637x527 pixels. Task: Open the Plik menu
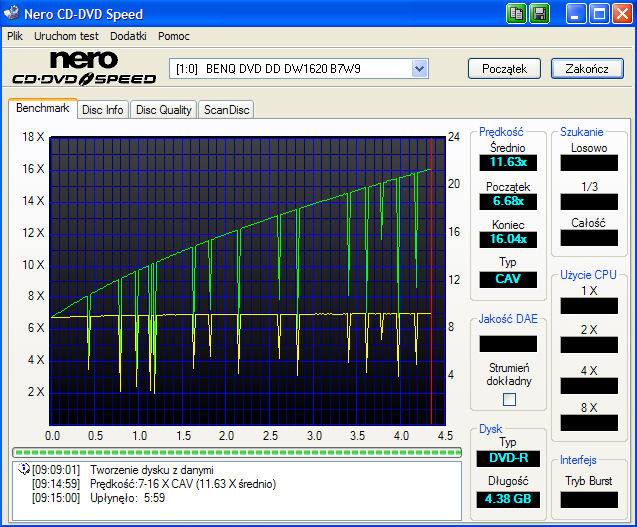coord(15,36)
